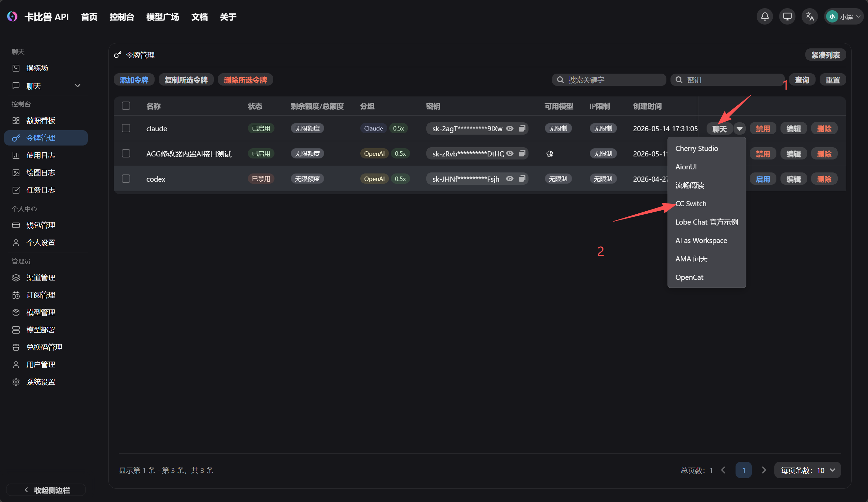Click the 用户管理 user icon
868x502 pixels.
coord(16,364)
